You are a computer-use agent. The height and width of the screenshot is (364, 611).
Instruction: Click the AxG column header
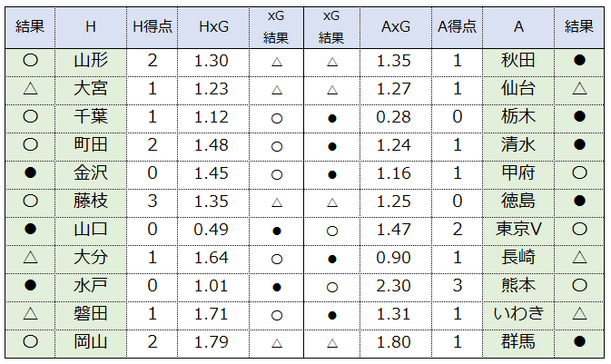[396, 26]
